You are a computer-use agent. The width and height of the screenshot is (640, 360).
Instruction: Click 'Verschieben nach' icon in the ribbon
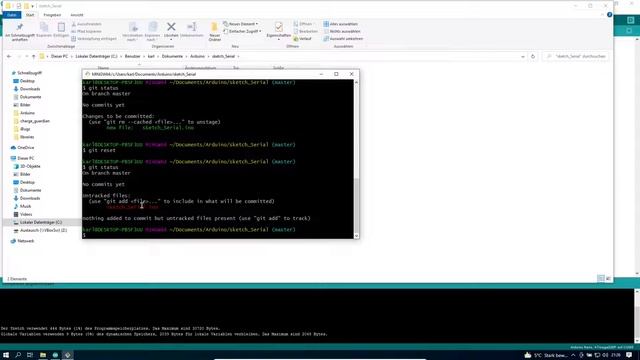click(x=133, y=28)
